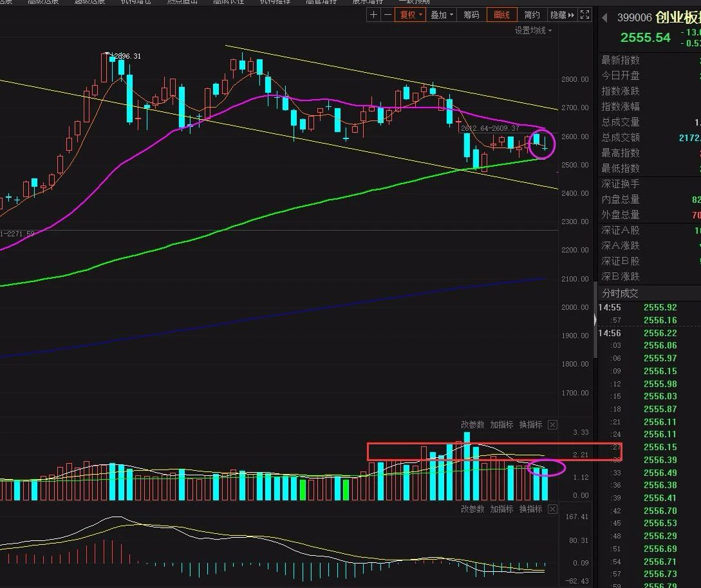Click 加指标 in the MACD panel

point(501,509)
